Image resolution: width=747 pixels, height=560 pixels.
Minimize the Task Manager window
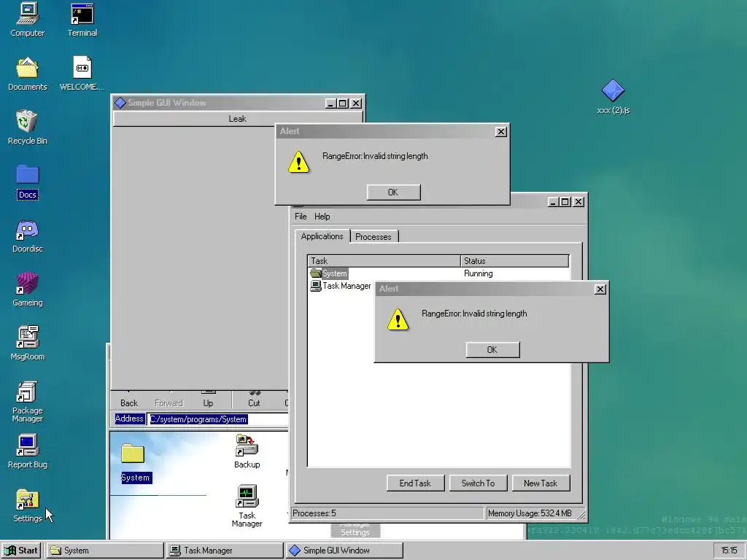click(553, 202)
